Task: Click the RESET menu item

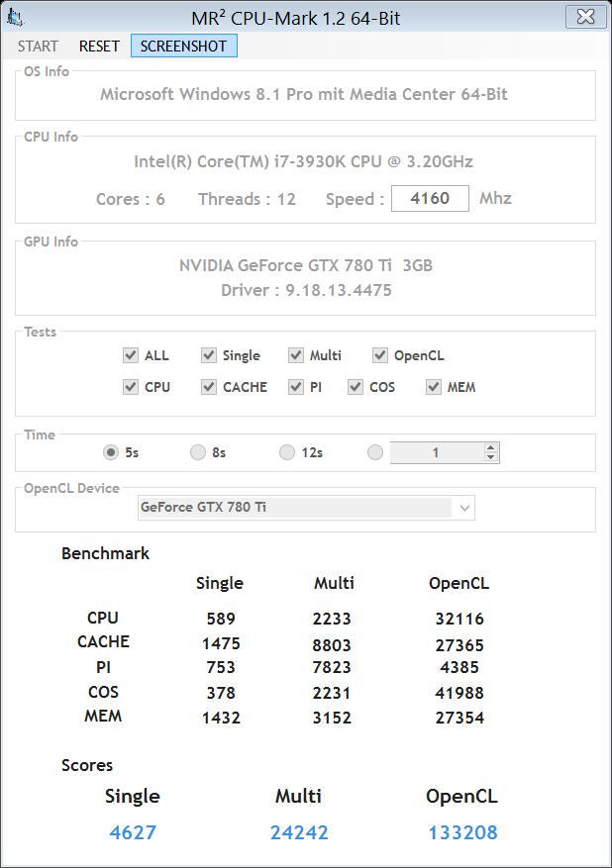Action: coord(99,46)
